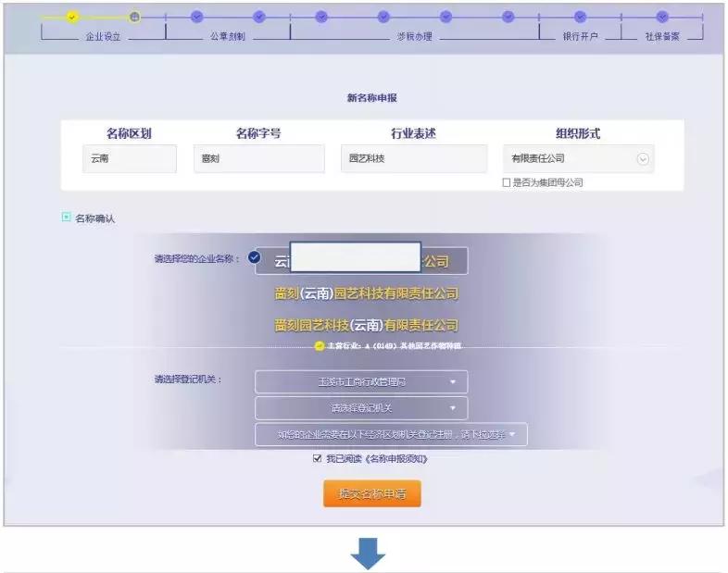Click the square icon beside 名称确认
728x573 pixels.
click(67, 217)
